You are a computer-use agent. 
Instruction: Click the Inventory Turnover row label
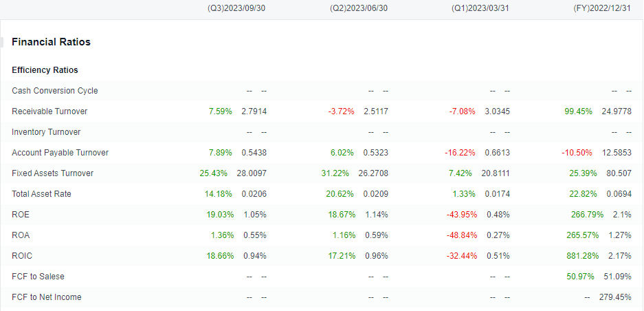(46, 132)
